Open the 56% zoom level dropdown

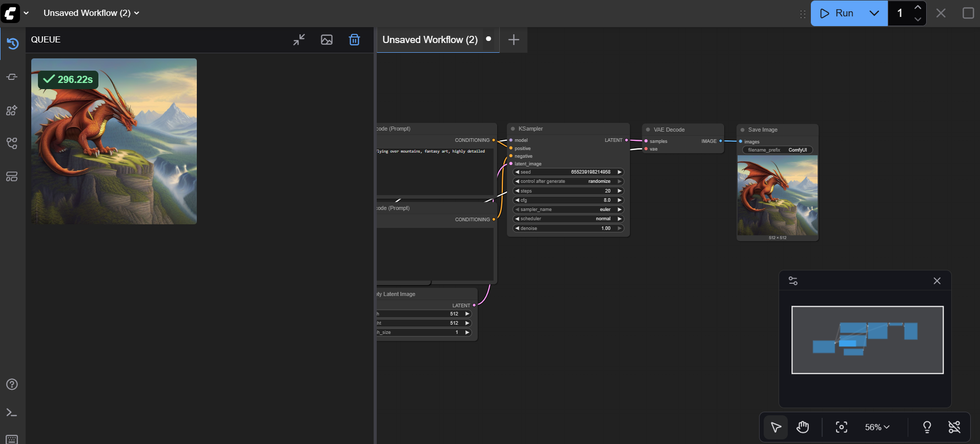coord(877,427)
